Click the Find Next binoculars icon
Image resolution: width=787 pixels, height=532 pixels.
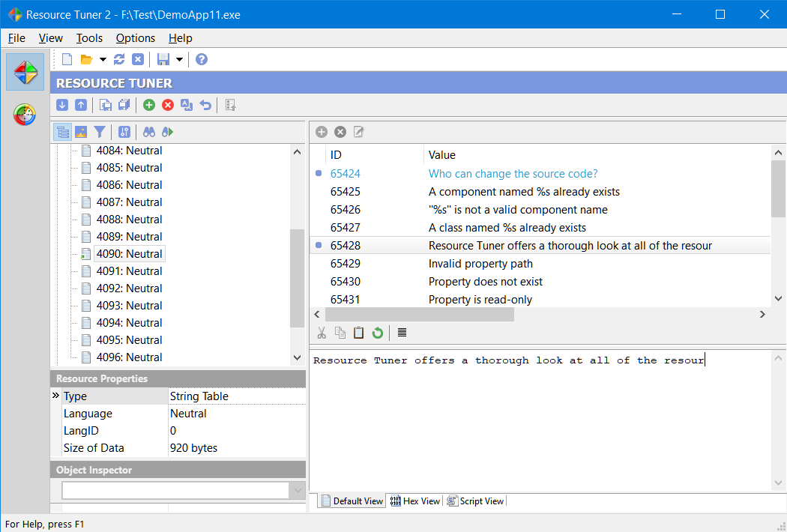[x=168, y=132]
